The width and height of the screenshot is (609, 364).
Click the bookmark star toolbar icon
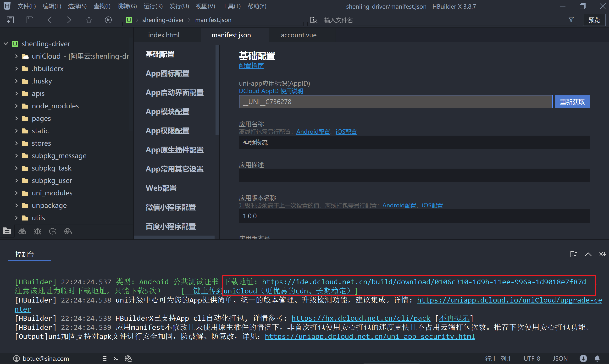pos(89,20)
